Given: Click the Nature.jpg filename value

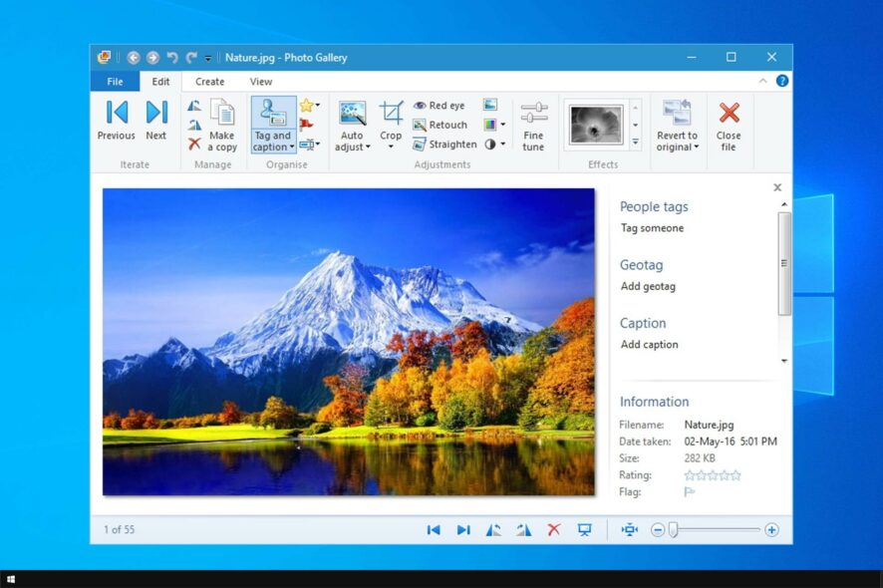Looking at the screenshot, I should click(x=709, y=425).
